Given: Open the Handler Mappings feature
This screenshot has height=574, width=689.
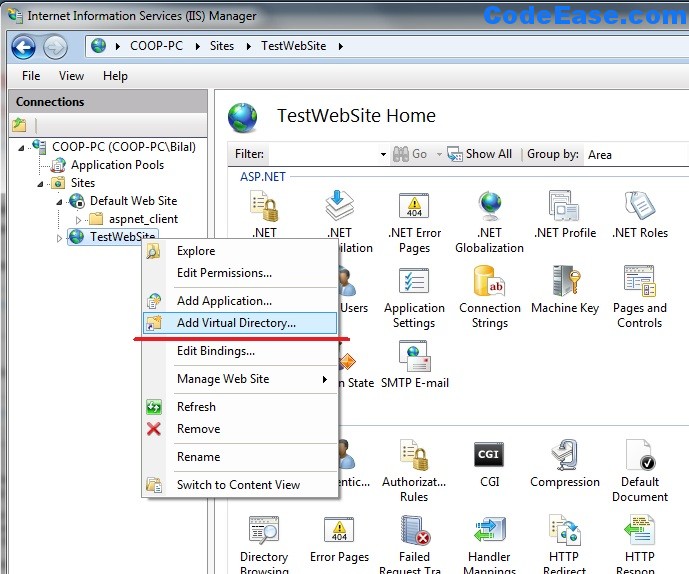Looking at the screenshot, I should (x=489, y=544).
